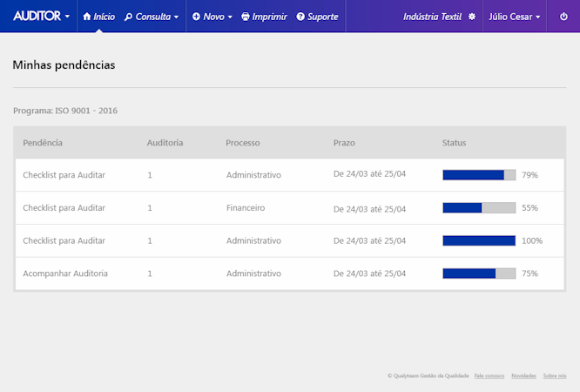Click the Consulta magnifier icon
Image resolution: width=580 pixels, height=392 pixels.
[x=129, y=17]
